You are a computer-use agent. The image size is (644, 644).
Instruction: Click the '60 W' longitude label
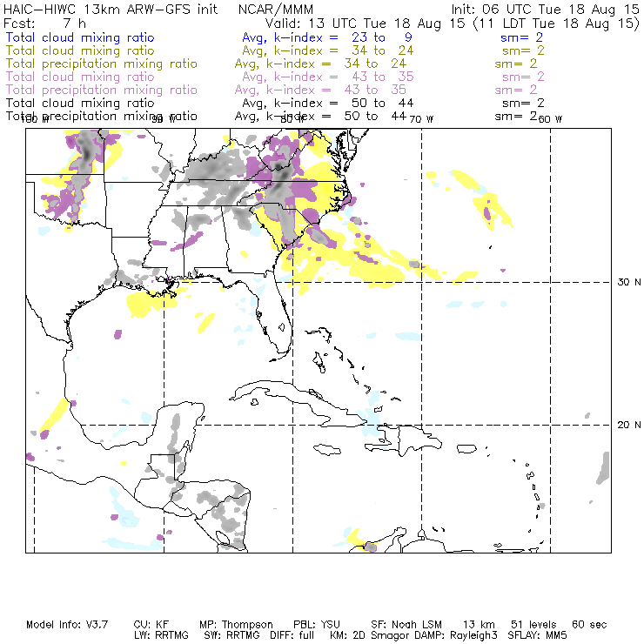[x=550, y=119]
